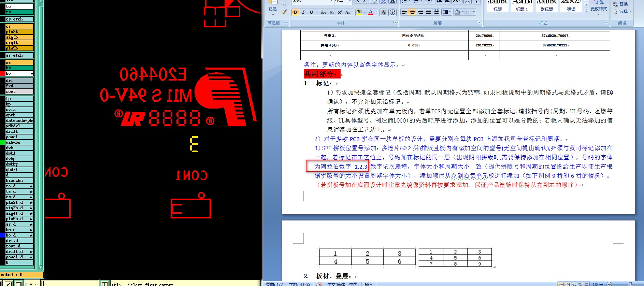Image resolution: width=644 pixels, height=286 pixels.
Task: Open Font dialog launcher
Action: pos(395,23)
